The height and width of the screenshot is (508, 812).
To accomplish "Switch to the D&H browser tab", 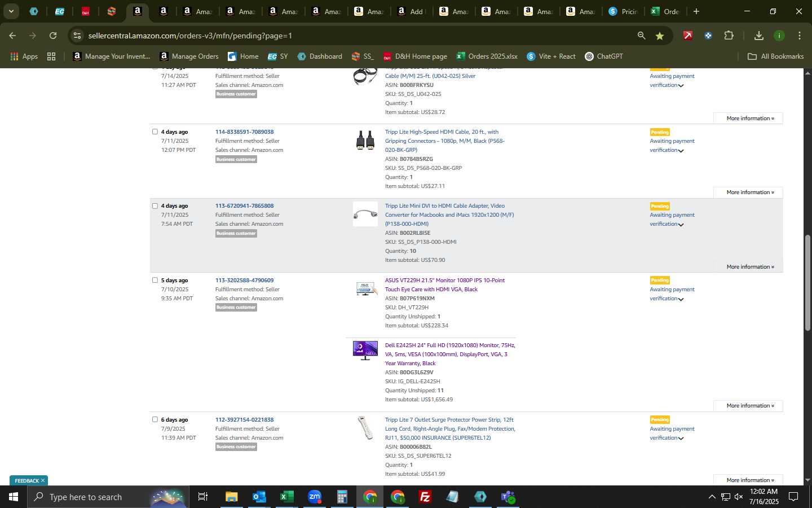I will (x=86, y=11).
